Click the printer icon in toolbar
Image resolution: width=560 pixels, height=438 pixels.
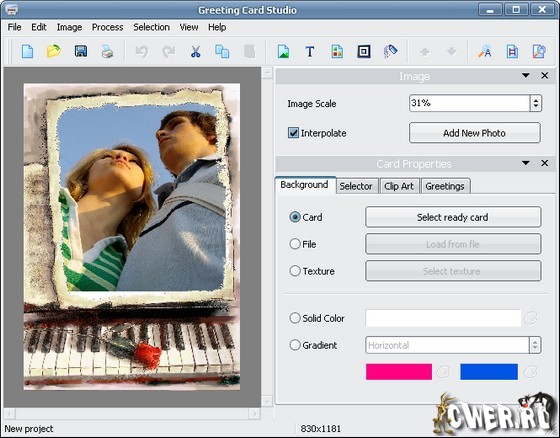pyautogui.click(x=107, y=51)
